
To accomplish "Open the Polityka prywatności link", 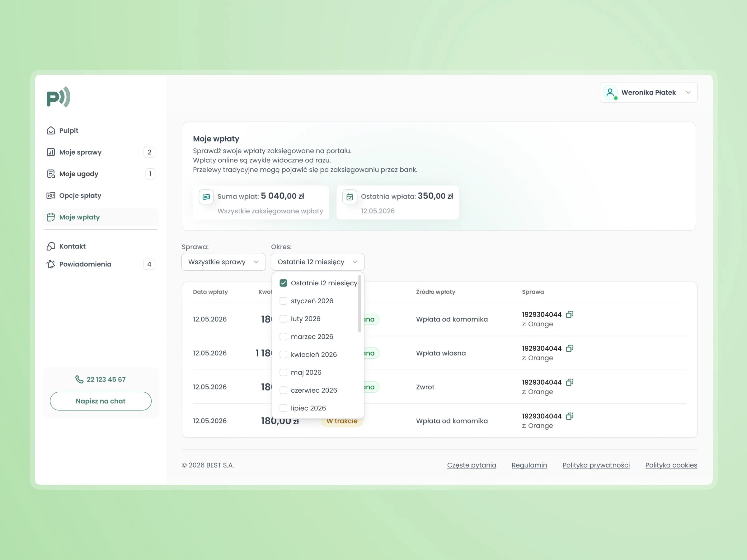I will point(596,465).
